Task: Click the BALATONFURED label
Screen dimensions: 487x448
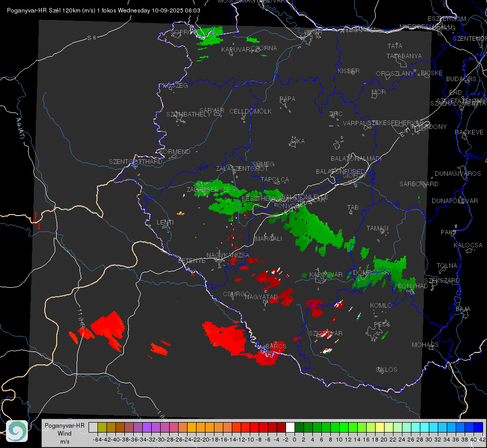Action: [340, 172]
